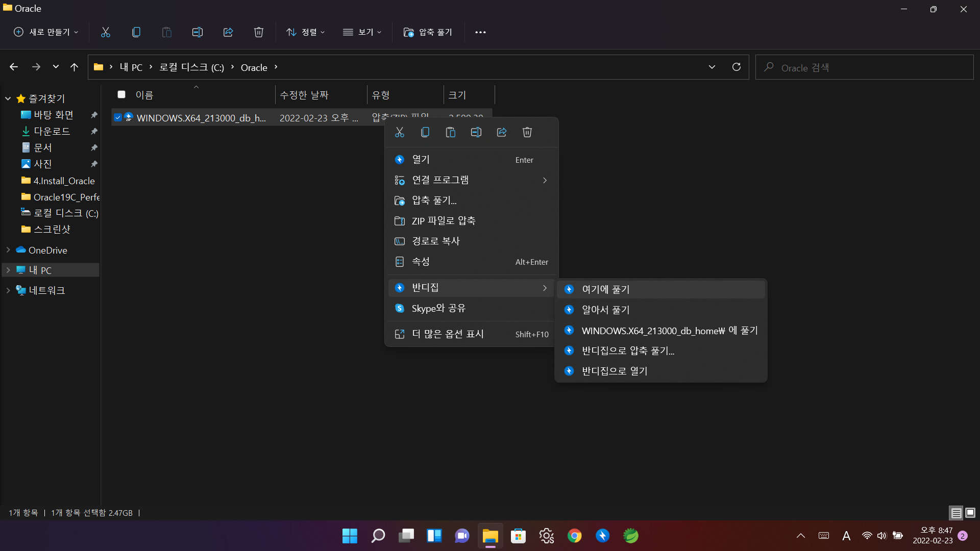Click the Refresh icon beside address bar

pyautogui.click(x=737, y=67)
